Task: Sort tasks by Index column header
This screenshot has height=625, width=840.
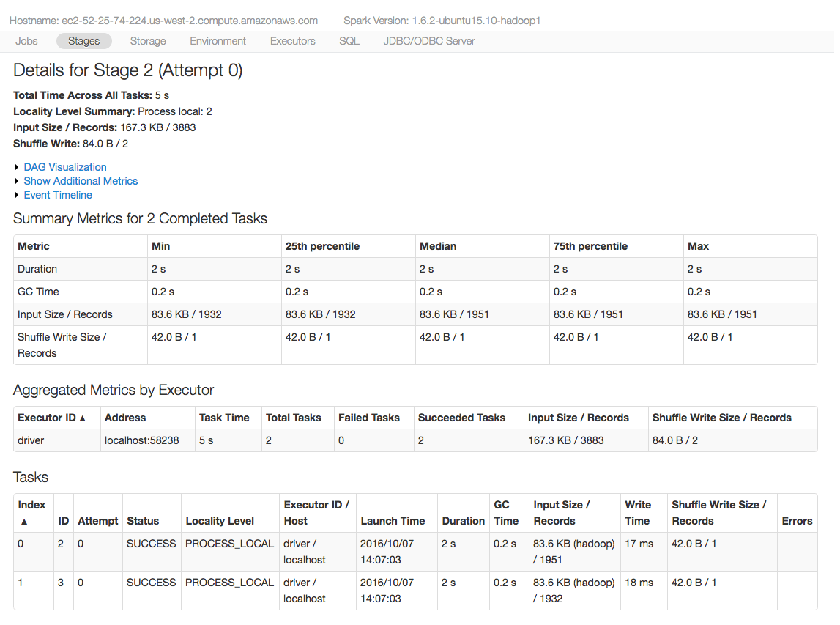Action: (32, 513)
